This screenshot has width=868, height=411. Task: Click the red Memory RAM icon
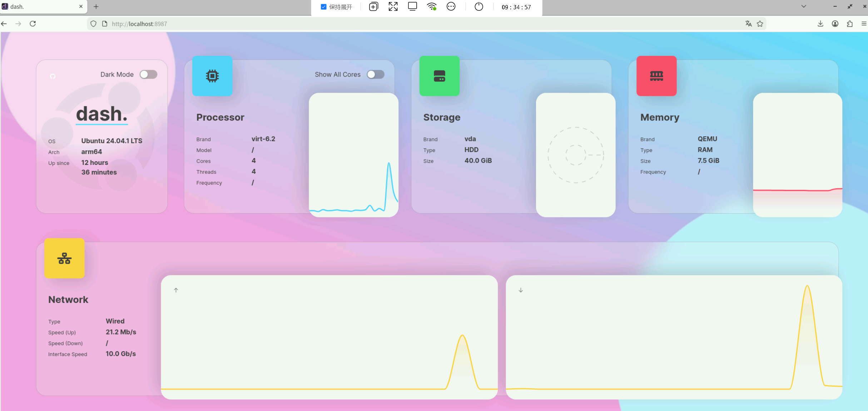tap(656, 76)
